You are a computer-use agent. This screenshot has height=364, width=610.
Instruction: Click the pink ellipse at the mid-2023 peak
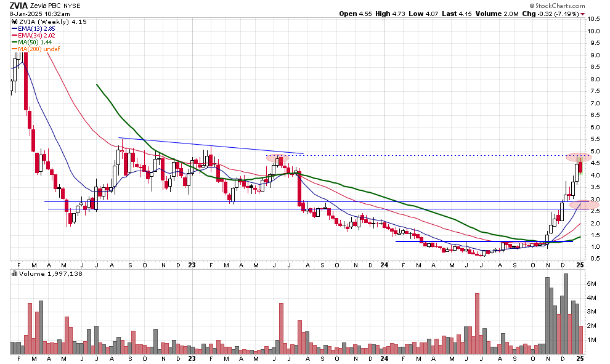[278, 158]
